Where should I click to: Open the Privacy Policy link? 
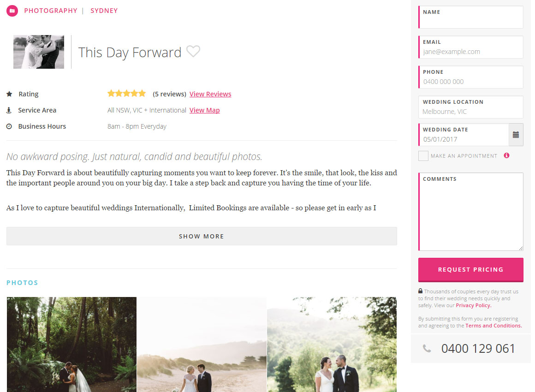(474, 305)
